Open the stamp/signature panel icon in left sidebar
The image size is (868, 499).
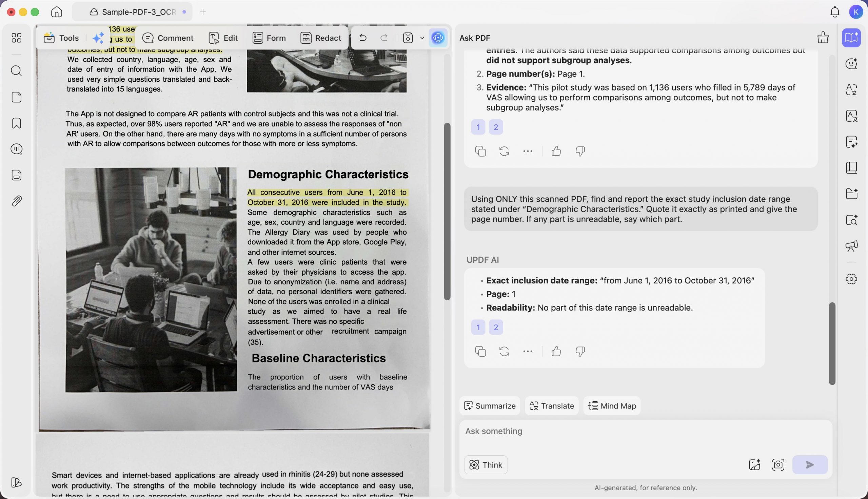17,175
